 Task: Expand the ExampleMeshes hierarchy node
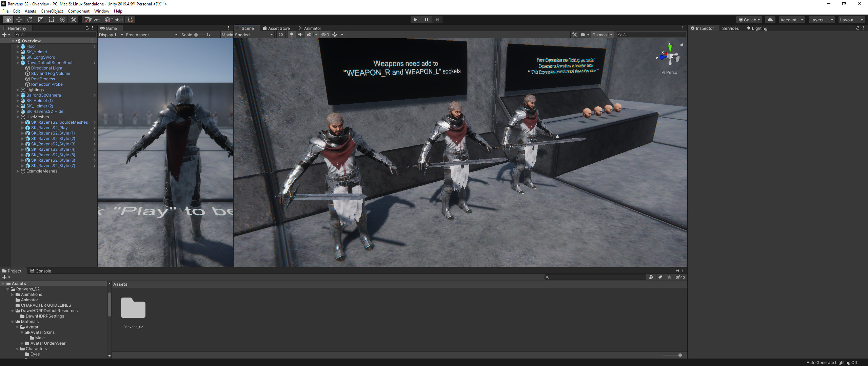pos(18,171)
